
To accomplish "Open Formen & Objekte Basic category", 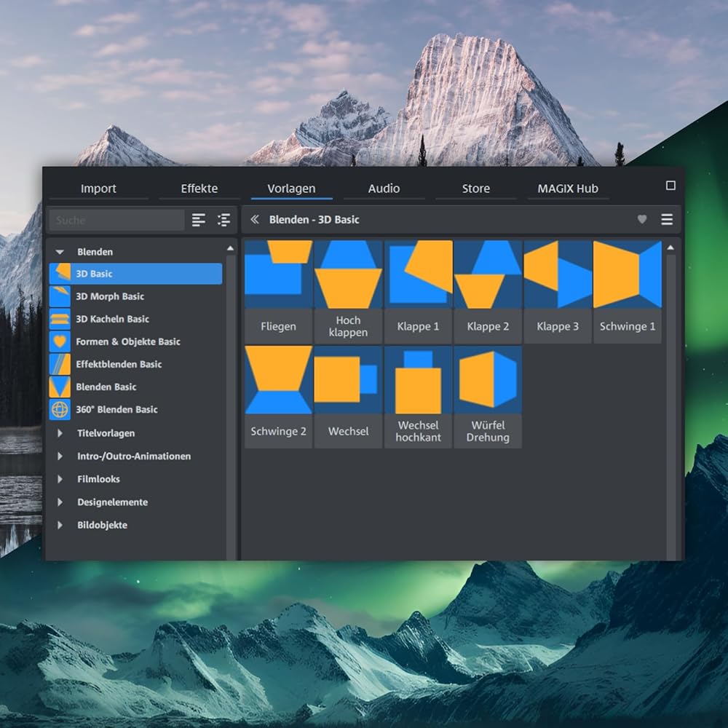I will click(127, 341).
